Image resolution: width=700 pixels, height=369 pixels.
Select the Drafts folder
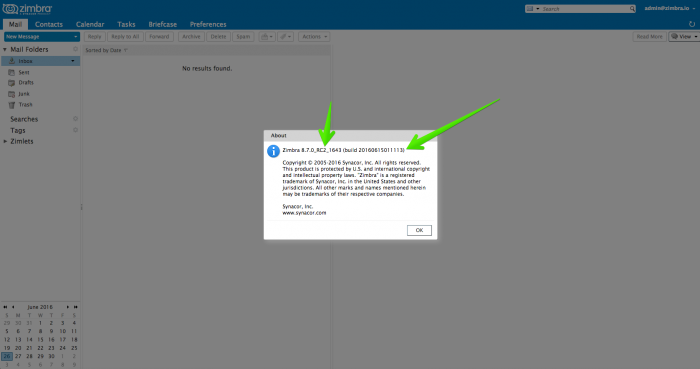tap(26, 83)
